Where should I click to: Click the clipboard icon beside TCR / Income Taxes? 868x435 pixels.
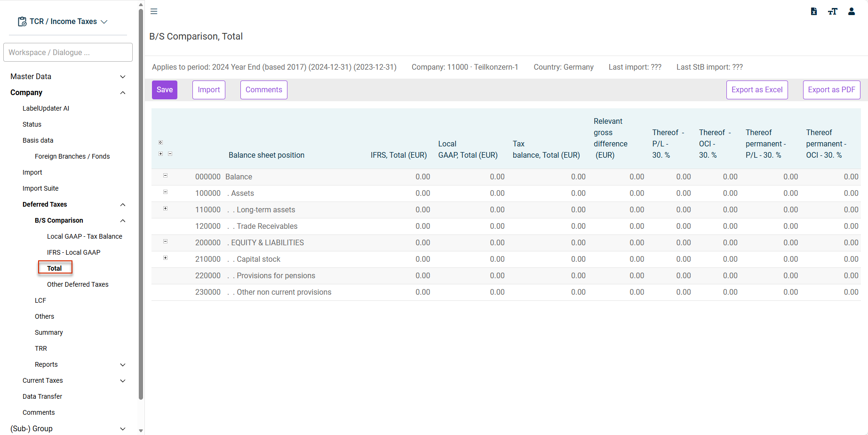(22, 22)
